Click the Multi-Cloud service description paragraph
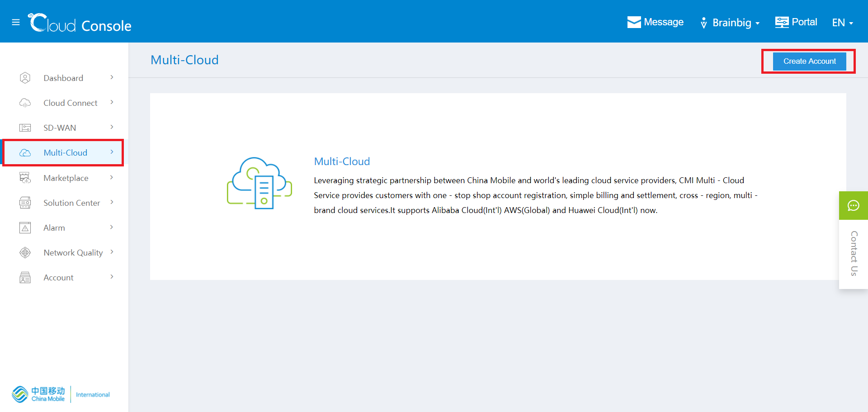The width and height of the screenshot is (868, 412). point(536,195)
